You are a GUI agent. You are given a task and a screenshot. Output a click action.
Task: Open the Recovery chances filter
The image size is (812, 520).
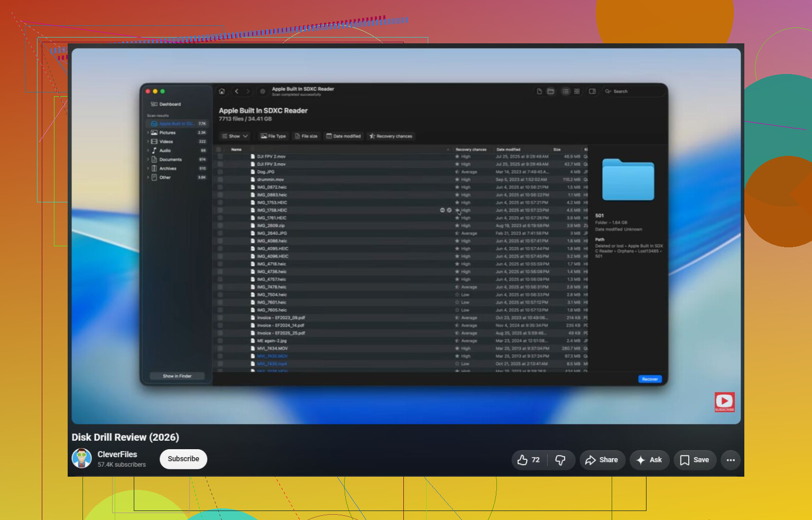[x=391, y=136]
